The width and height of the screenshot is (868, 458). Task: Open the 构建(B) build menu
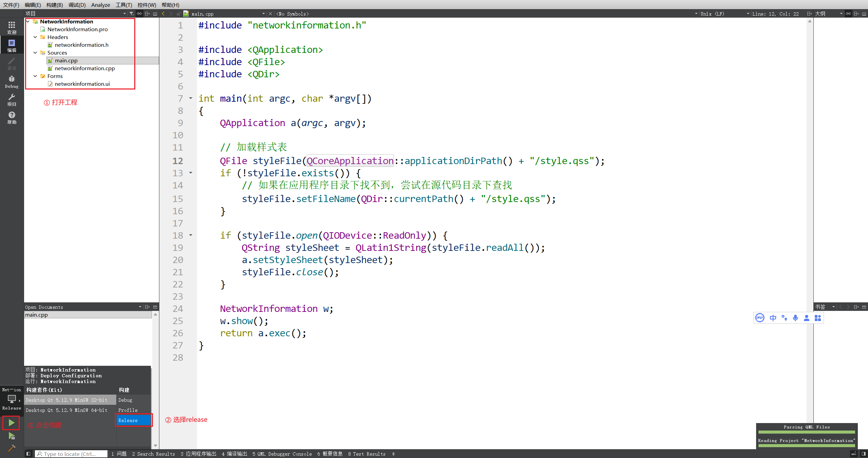coord(54,5)
